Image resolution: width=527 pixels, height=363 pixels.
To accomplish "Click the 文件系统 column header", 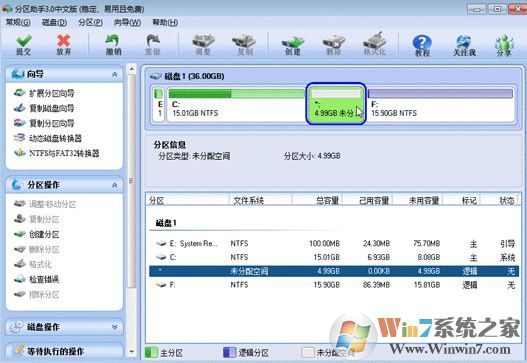I will 260,200.
